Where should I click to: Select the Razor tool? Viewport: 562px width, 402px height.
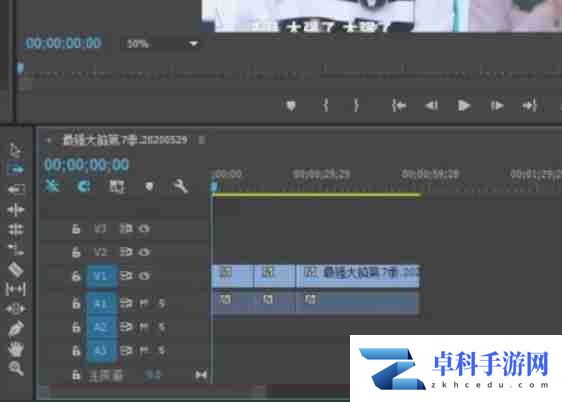16,269
